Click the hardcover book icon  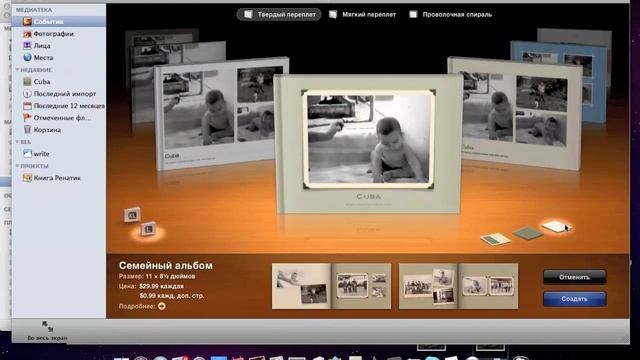coord(248,14)
